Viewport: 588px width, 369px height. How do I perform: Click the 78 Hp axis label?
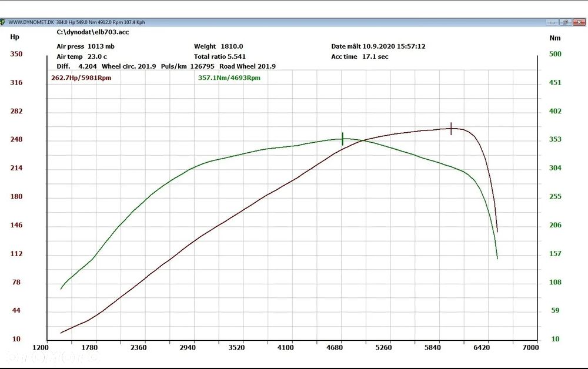(16, 282)
